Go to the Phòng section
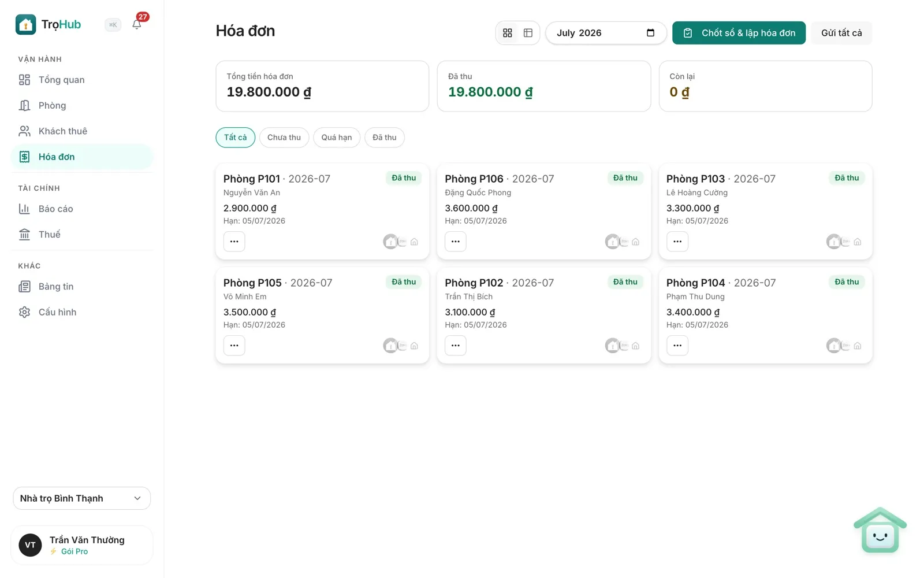924x578 pixels. pos(81,105)
